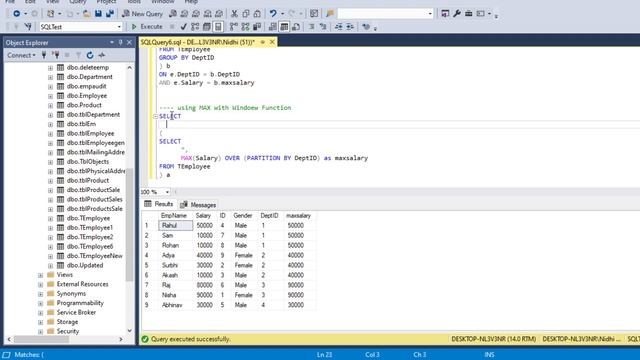Select the Results tab

tap(159, 204)
